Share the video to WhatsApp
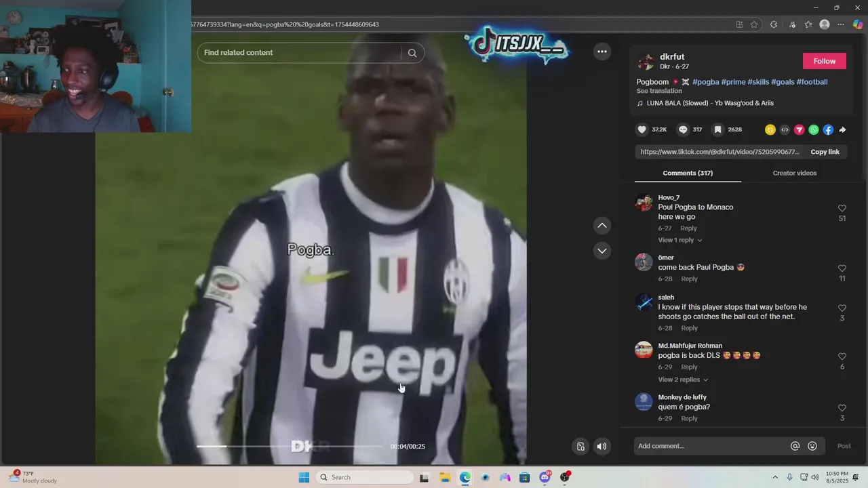The image size is (868, 488). point(814,129)
